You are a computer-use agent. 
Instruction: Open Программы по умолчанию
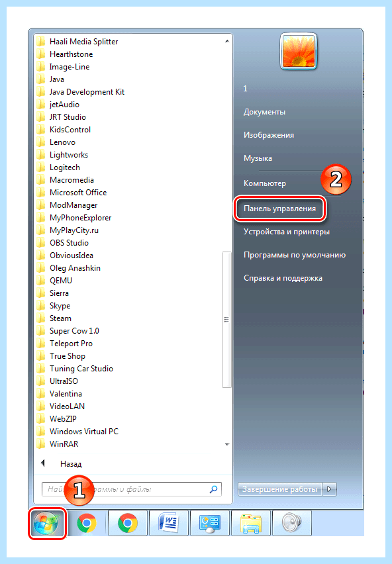(295, 255)
